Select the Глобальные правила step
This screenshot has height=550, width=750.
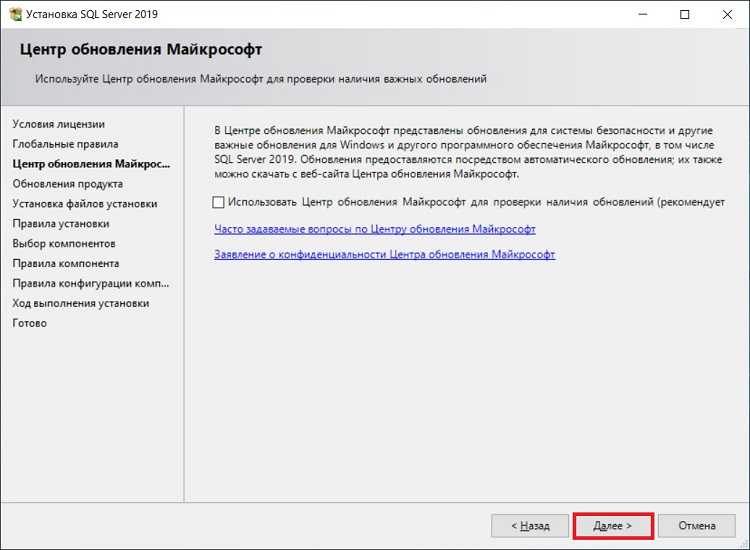pos(66,144)
